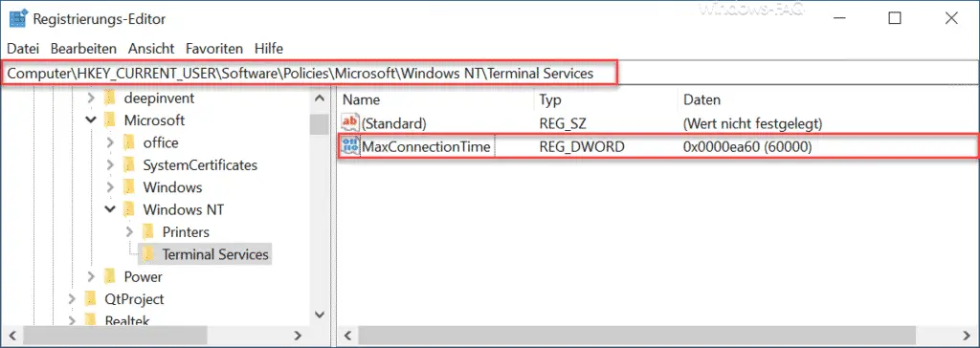
Task: Click values pane horizontal scroll right arrow
Action: 968,336
